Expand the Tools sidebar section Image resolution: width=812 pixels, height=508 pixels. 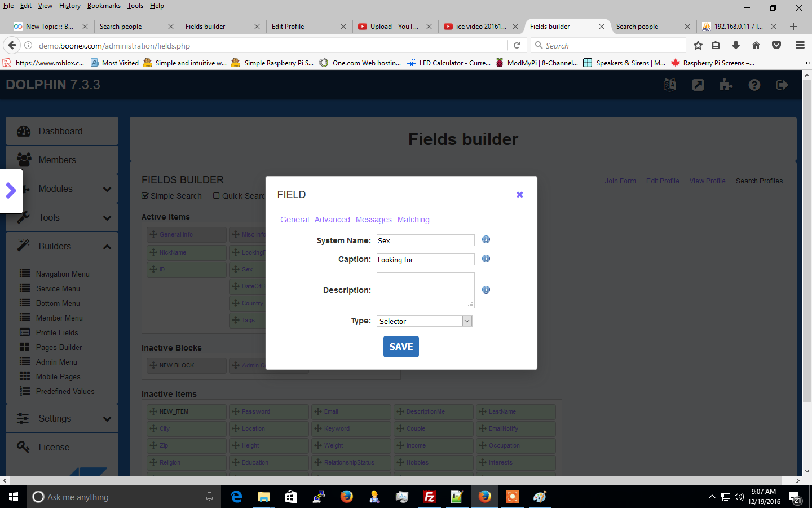(x=107, y=218)
